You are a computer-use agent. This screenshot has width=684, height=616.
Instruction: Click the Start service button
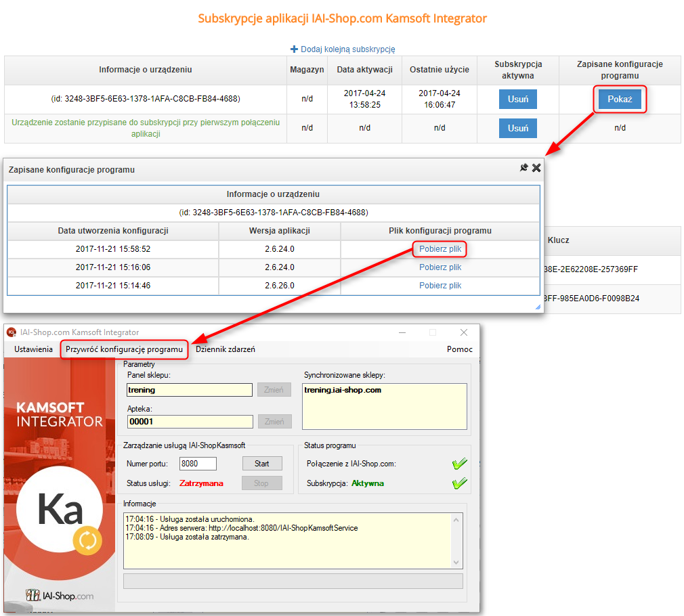coord(261,464)
